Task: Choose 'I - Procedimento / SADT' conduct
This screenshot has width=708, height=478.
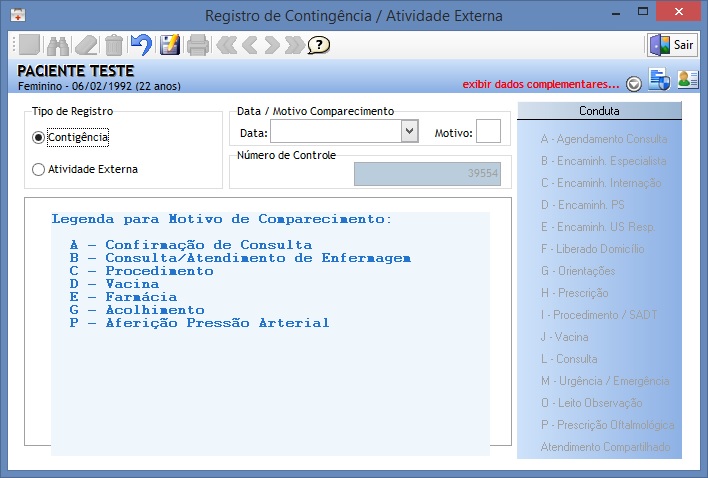Action: 599,315
